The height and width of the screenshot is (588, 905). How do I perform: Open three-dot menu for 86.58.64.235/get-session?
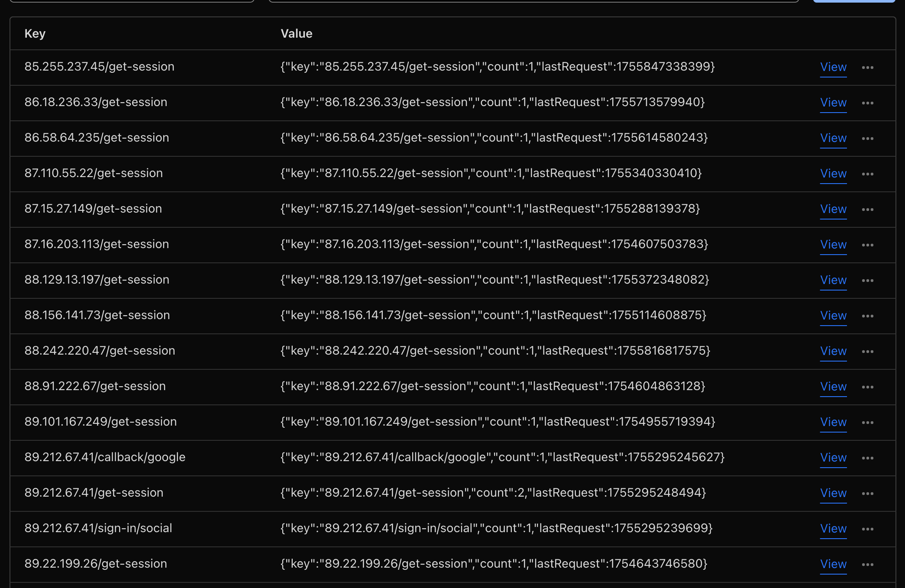tap(867, 139)
